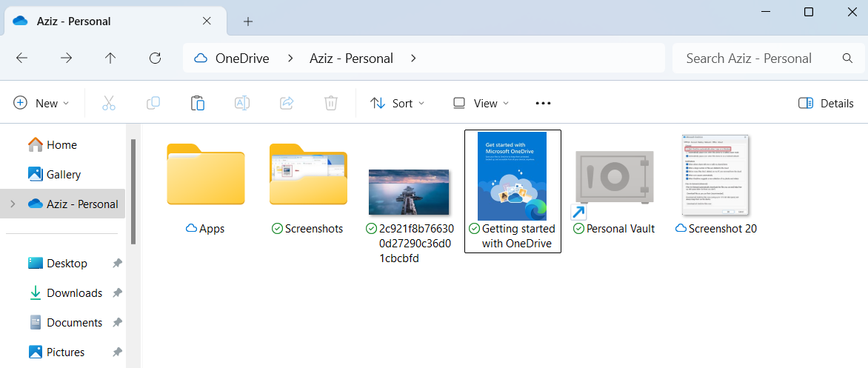Select Getting started with OneDrive thumbnail
The width and height of the screenshot is (868, 368).
512,175
